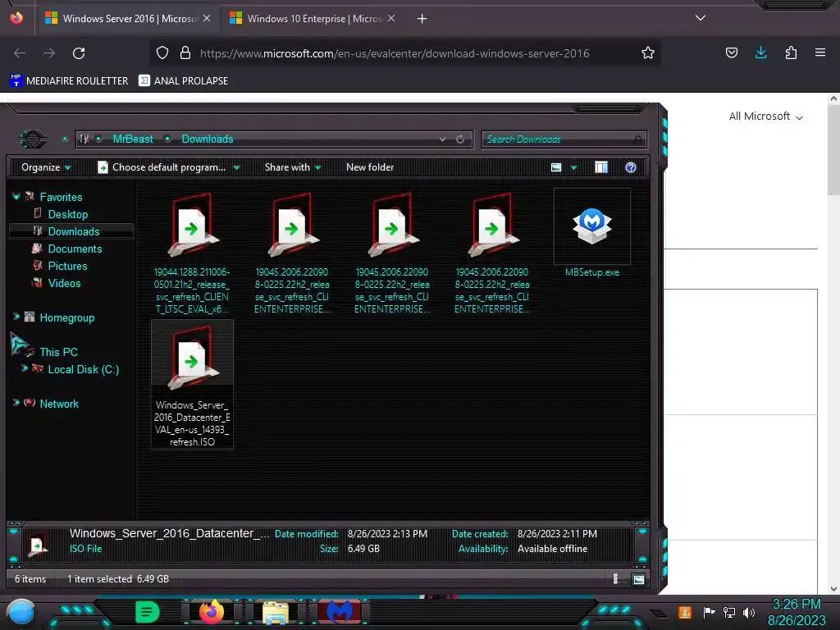Select Desktop in Favorites
This screenshot has height=630, width=840.
click(67, 214)
